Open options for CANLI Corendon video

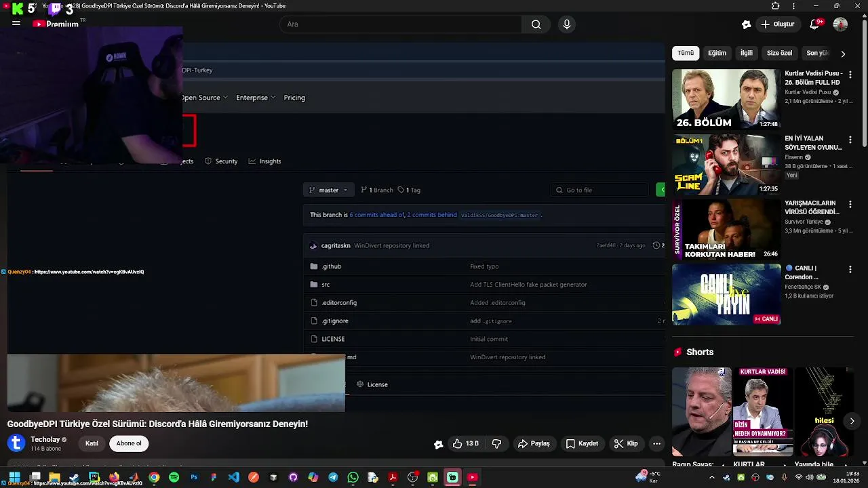click(850, 269)
